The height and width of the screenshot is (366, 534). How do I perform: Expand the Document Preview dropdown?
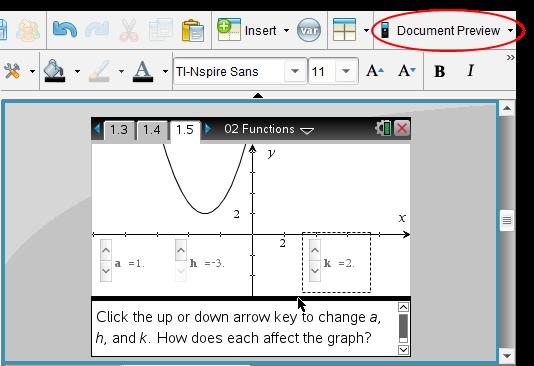click(x=510, y=30)
